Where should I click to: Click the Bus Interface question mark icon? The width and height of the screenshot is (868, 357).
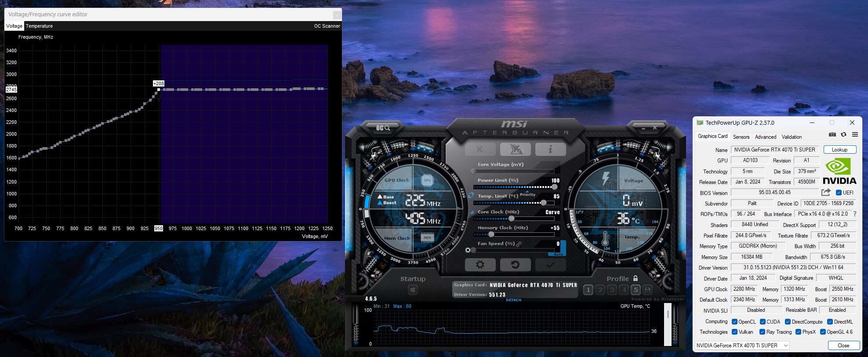(855, 214)
